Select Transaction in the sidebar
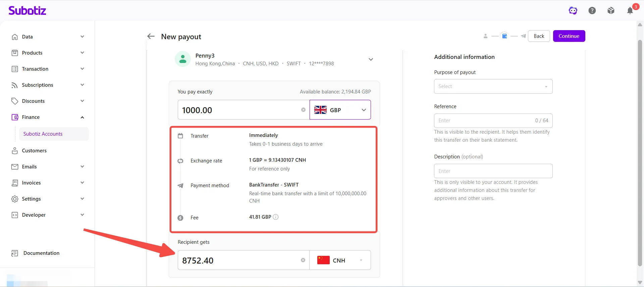Viewport: 644px width, 287px height. click(x=35, y=69)
